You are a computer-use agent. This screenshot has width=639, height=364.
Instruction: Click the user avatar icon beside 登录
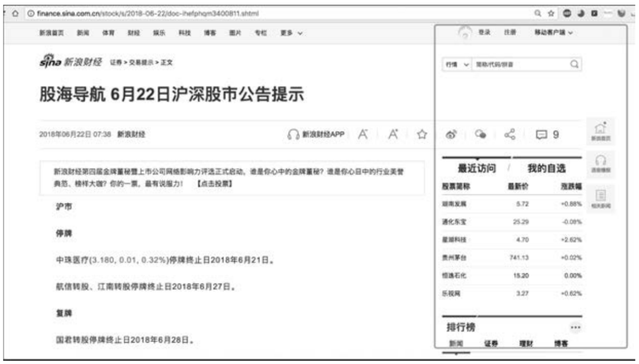click(x=464, y=32)
